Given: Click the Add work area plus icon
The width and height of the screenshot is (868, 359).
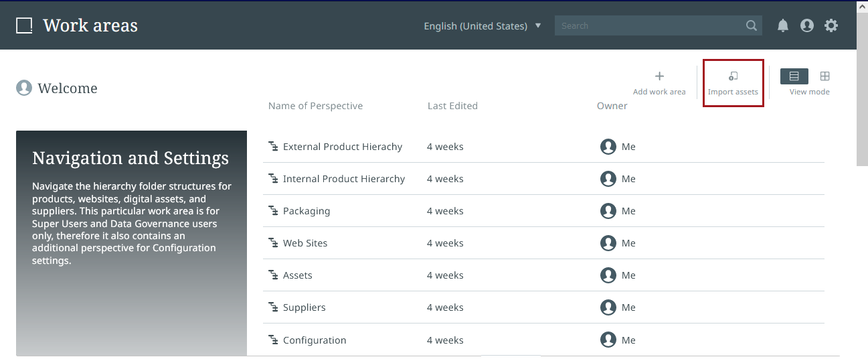Looking at the screenshot, I should click(659, 76).
